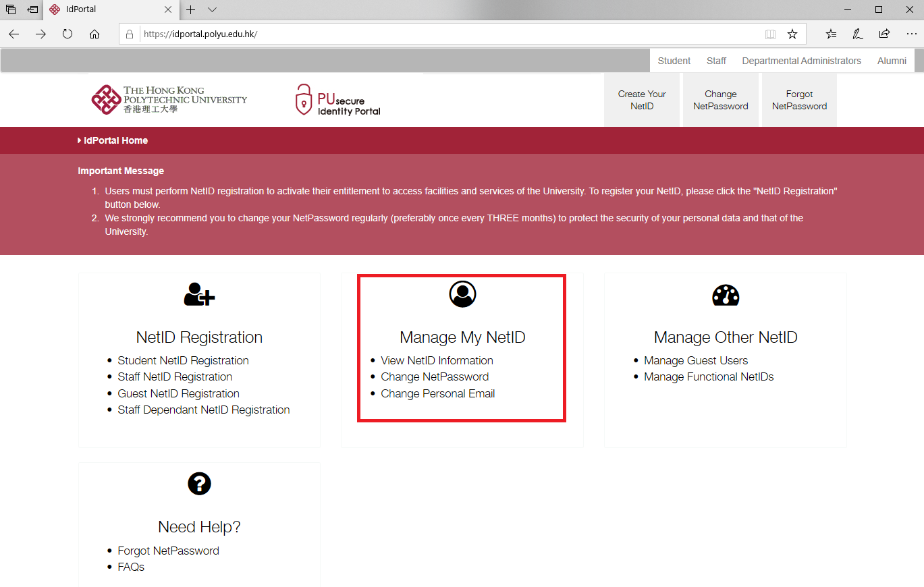Refresh the page in the browser
Image resolution: width=924 pixels, height=587 pixels.
pos(67,34)
